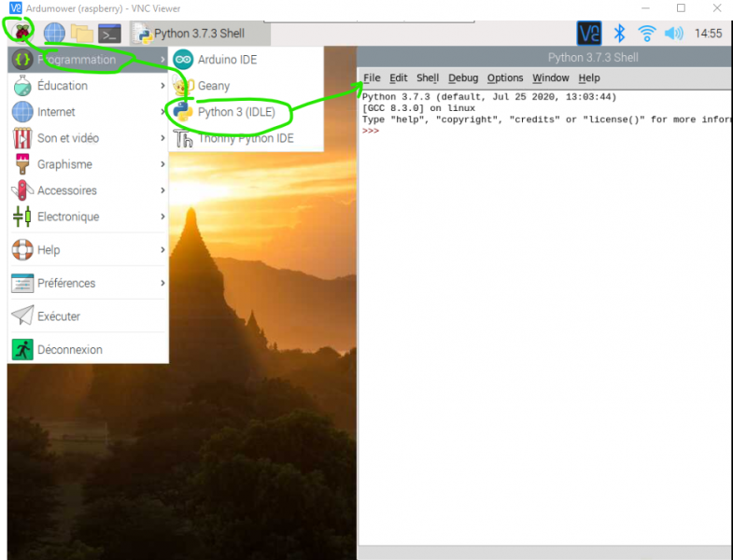This screenshot has height=560, width=733.
Task: Open the Debug menu in Python Shell
Action: point(463,77)
